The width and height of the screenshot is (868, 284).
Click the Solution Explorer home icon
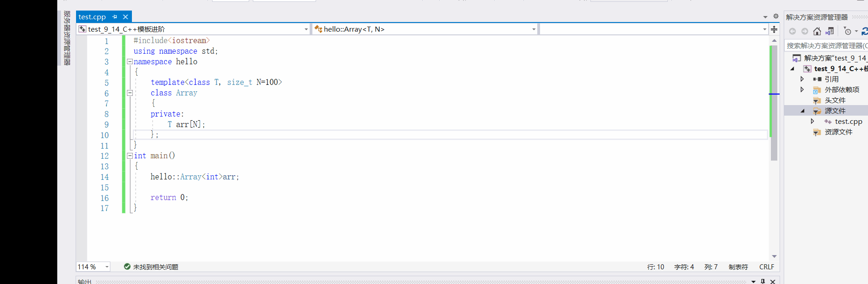(817, 31)
